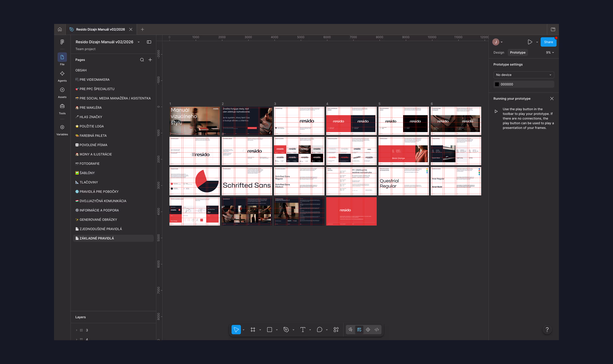Select the Frame tool
This screenshot has width=613, height=364.
pos(253,330)
